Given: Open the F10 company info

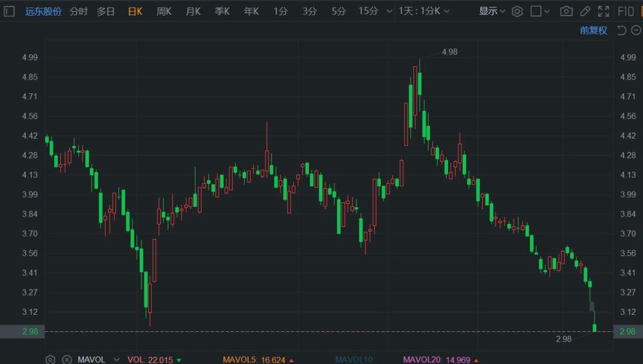Looking at the screenshot, I should [x=626, y=11].
